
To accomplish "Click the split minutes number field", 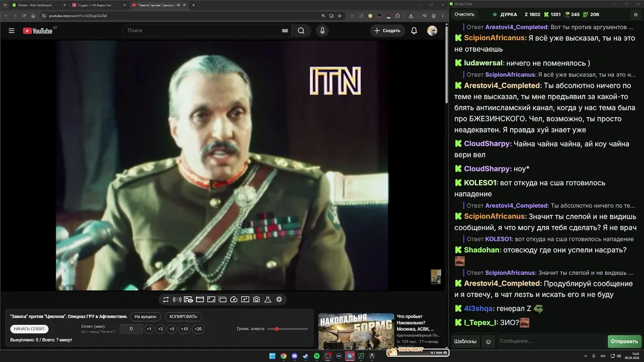I will tap(131, 329).
